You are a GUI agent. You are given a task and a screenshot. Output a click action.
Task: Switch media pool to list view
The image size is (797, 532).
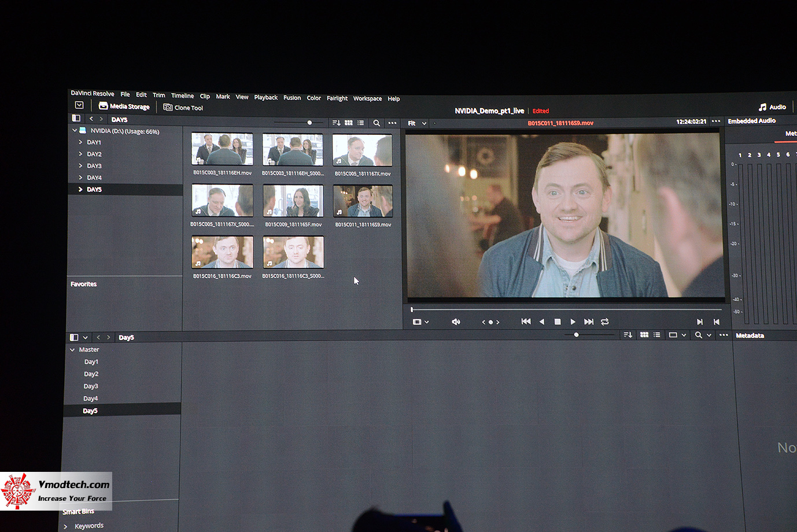pyautogui.click(x=657, y=335)
